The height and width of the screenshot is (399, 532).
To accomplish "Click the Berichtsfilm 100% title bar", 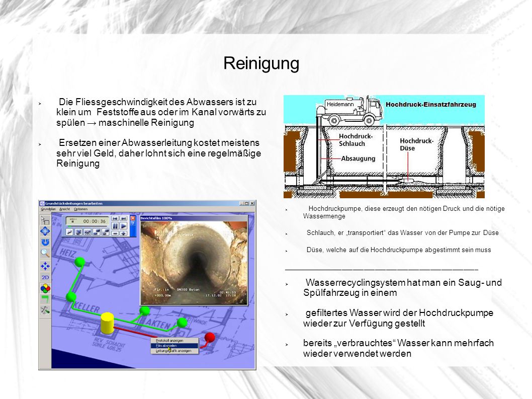I will 194,218.
